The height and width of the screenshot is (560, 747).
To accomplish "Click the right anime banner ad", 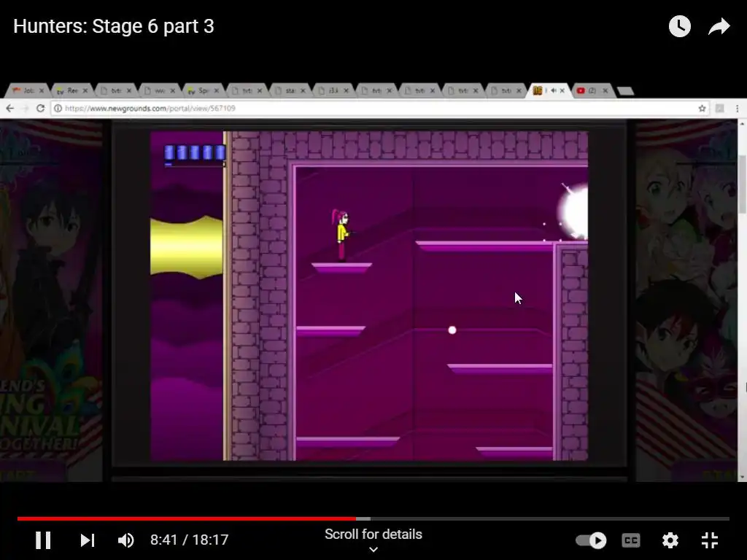I will pos(686,301).
